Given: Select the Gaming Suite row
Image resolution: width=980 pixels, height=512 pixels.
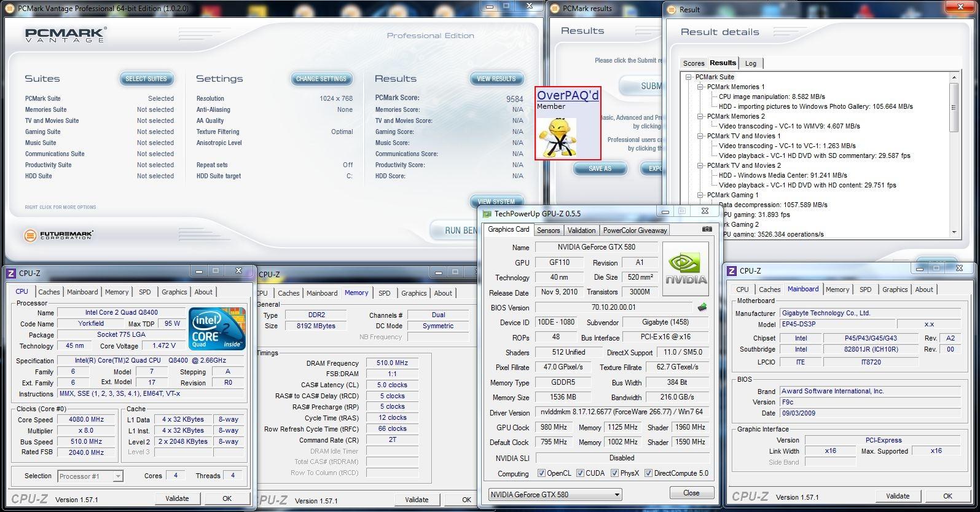Looking at the screenshot, I should (100, 132).
